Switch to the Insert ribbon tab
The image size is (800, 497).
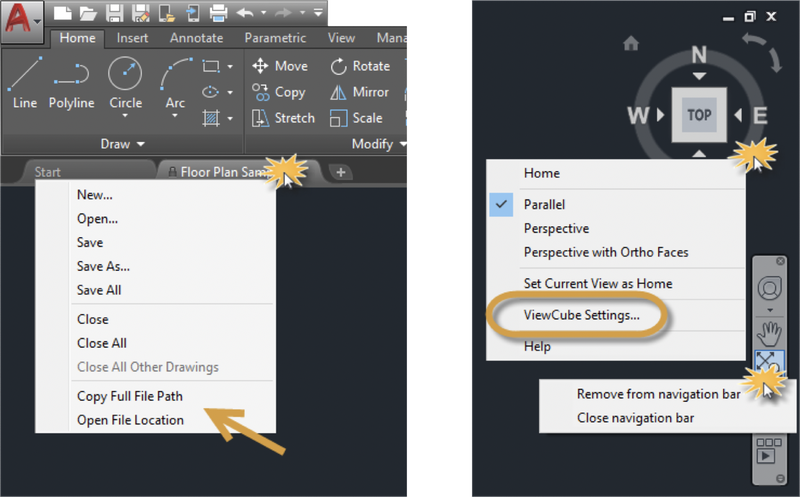point(132,38)
